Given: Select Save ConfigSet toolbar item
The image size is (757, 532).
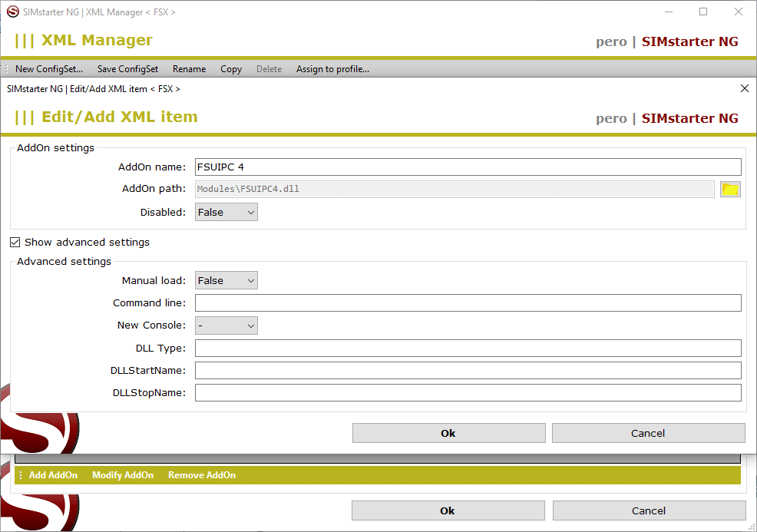Looking at the screenshot, I should point(127,69).
